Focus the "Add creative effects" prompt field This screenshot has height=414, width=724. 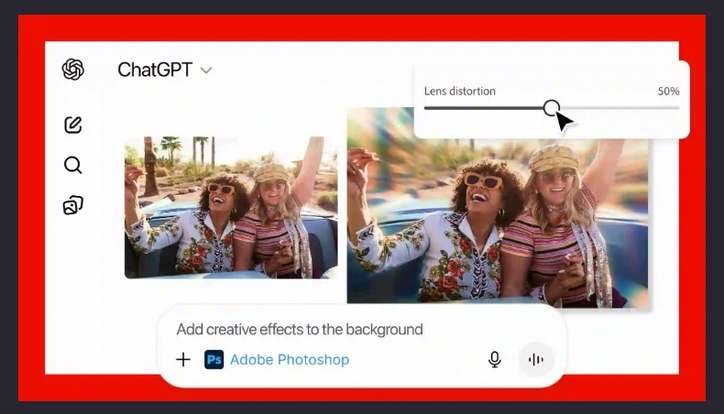coord(300,329)
